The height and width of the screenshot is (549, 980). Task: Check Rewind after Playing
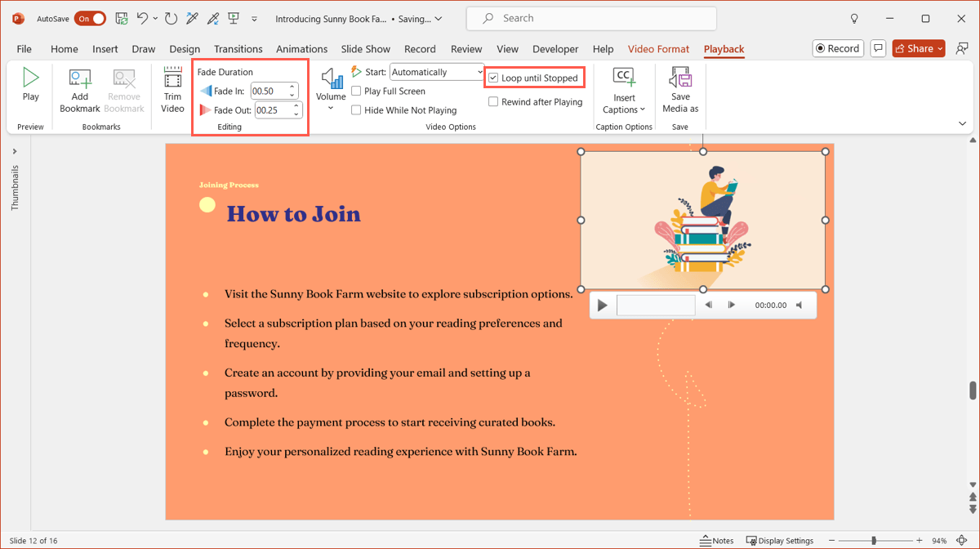[493, 102]
